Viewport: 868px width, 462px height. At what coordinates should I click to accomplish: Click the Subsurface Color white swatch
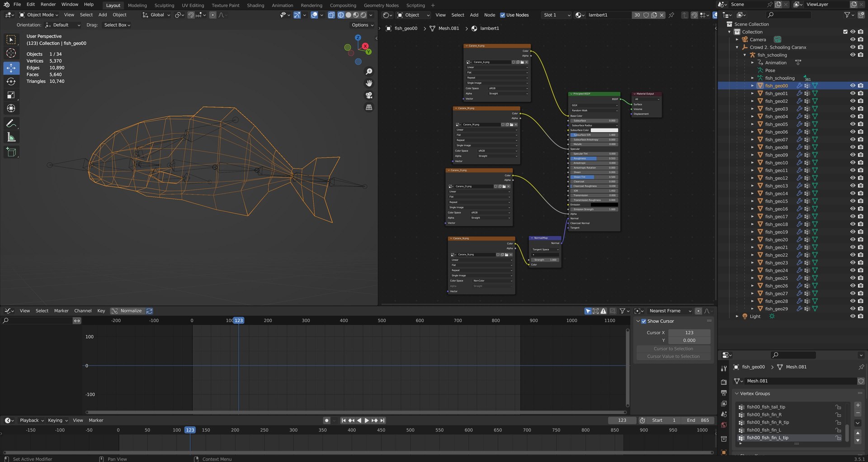coord(604,130)
